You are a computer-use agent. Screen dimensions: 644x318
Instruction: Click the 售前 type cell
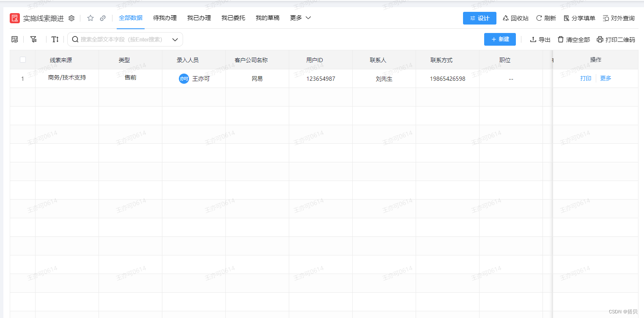point(131,78)
